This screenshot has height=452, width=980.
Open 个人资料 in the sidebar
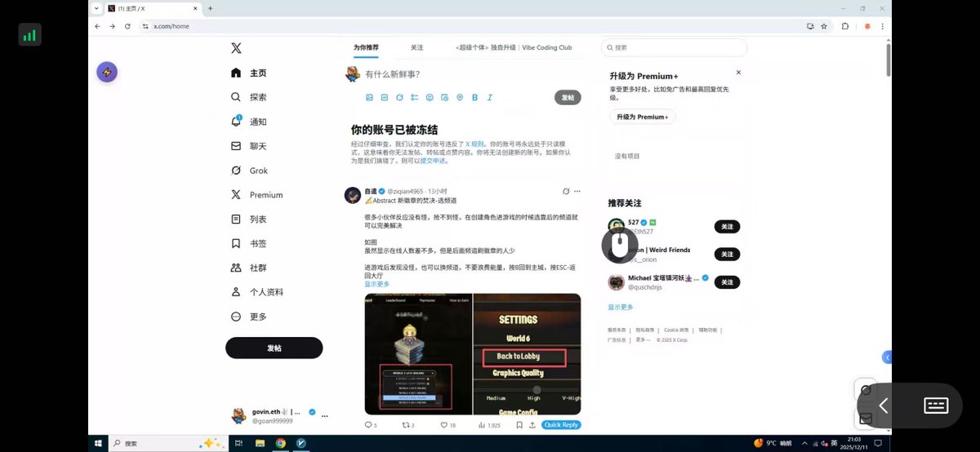click(257, 292)
